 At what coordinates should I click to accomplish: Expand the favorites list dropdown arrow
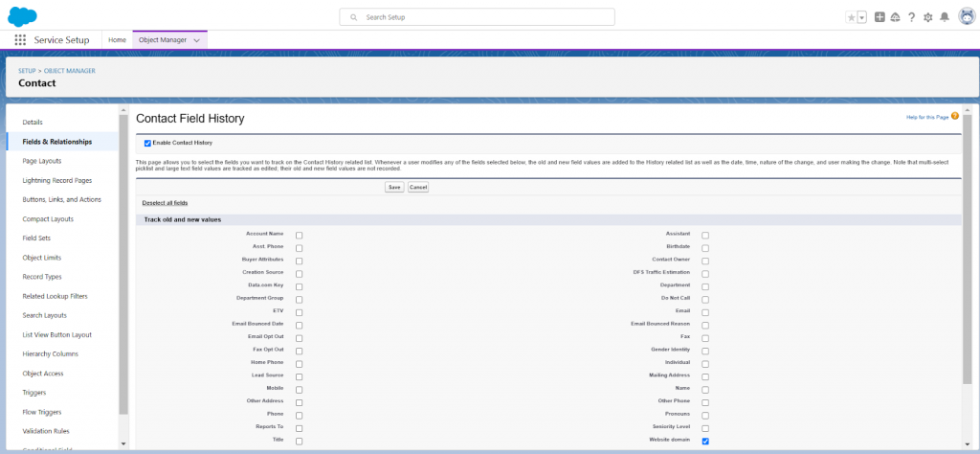861,17
